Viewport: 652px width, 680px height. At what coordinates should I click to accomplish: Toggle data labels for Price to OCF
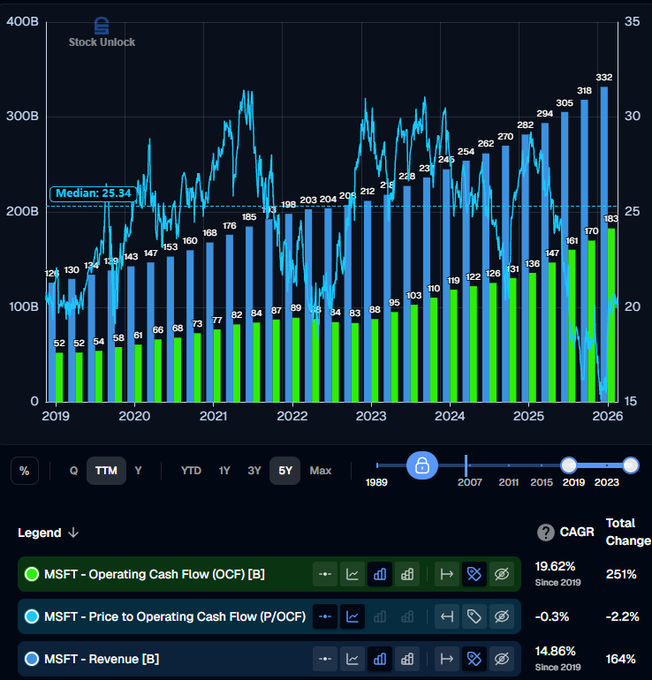coord(474,616)
